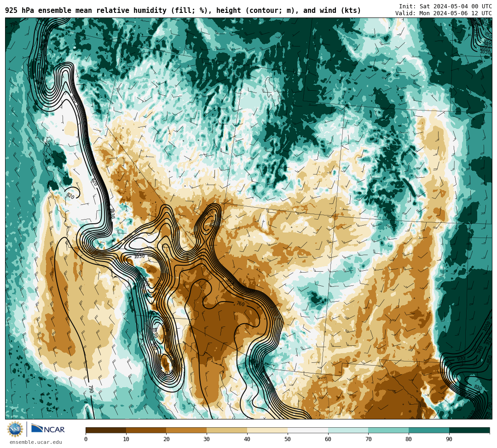Click the colorbar tick label '30'
Image resolution: width=497 pixels, height=448 pixels.
pyautogui.click(x=207, y=439)
